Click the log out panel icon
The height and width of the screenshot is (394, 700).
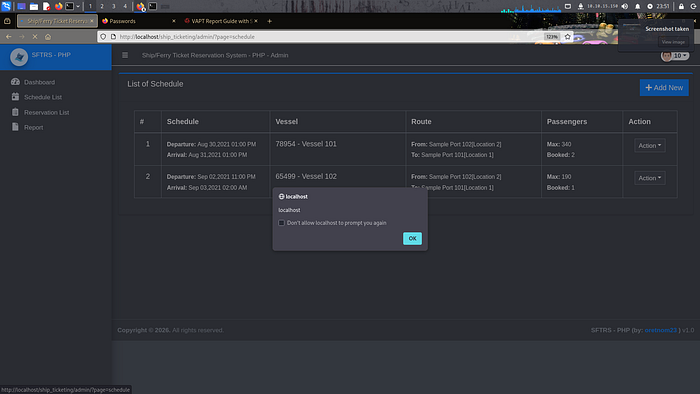point(693,6)
